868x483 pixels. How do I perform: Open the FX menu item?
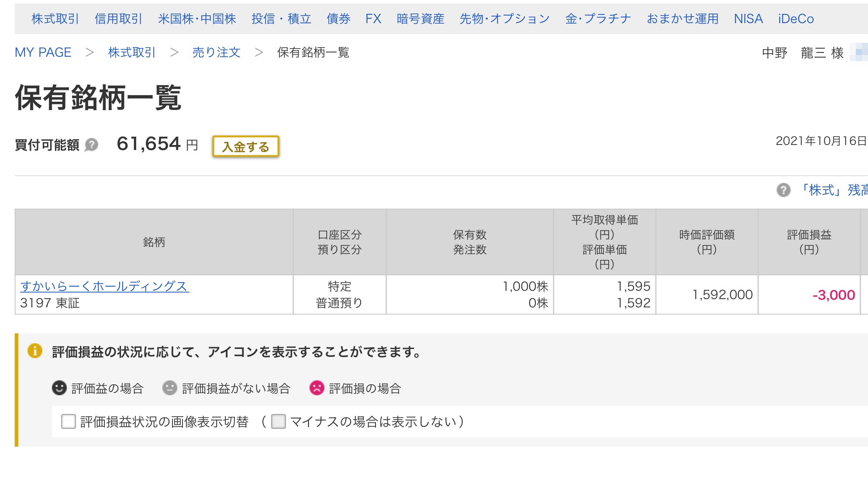tap(373, 19)
